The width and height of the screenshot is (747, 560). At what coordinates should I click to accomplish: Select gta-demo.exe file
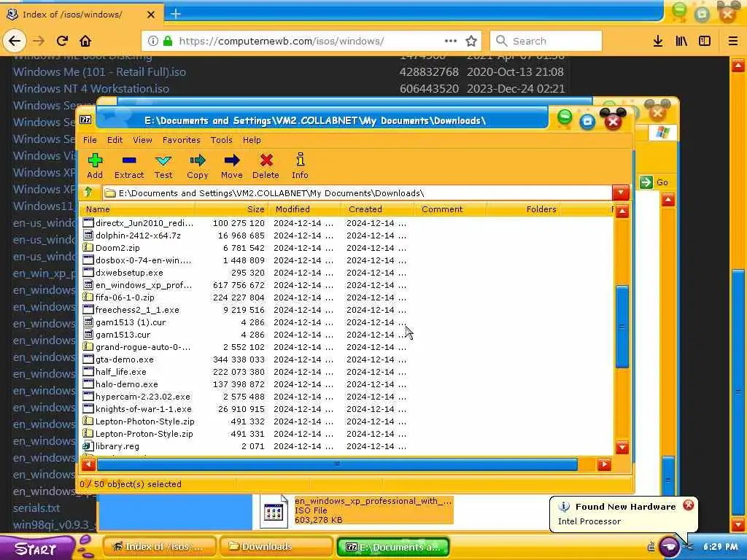point(124,359)
